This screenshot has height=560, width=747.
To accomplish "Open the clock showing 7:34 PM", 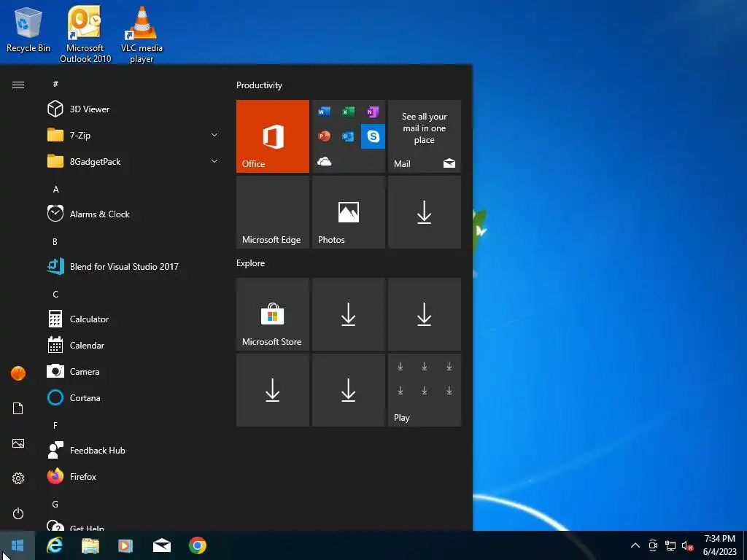I will pyautogui.click(x=719, y=545).
